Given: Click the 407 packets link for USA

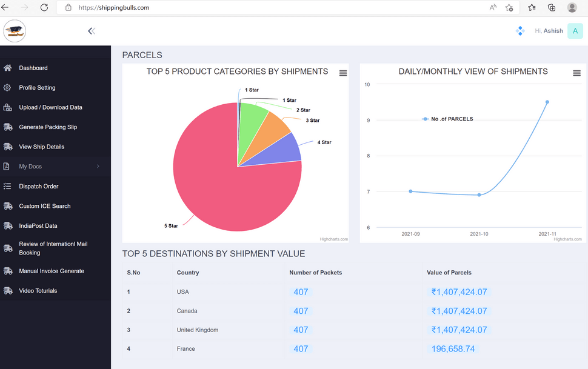Looking at the screenshot, I should point(301,292).
